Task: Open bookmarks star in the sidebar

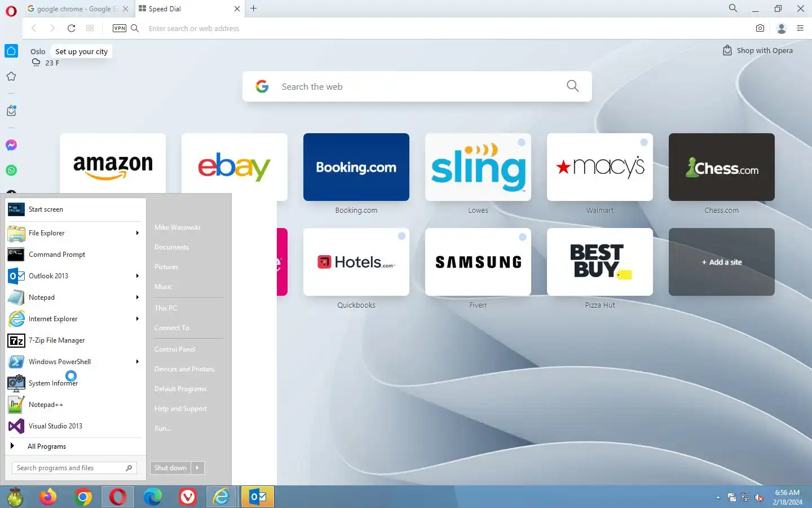Action: point(11,77)
